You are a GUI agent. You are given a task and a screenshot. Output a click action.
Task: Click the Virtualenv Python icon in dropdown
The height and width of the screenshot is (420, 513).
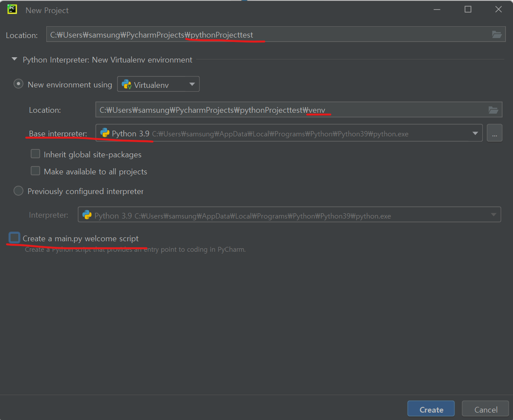126,84
